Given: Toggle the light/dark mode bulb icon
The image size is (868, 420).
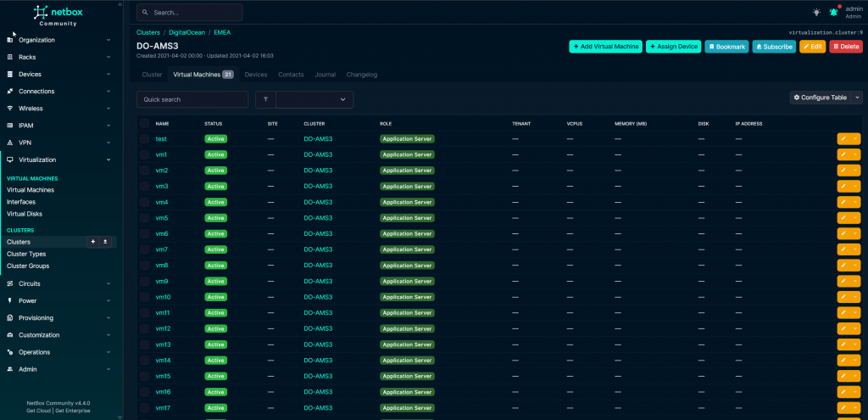Looking at the screenshot, I should pos(816,12).
